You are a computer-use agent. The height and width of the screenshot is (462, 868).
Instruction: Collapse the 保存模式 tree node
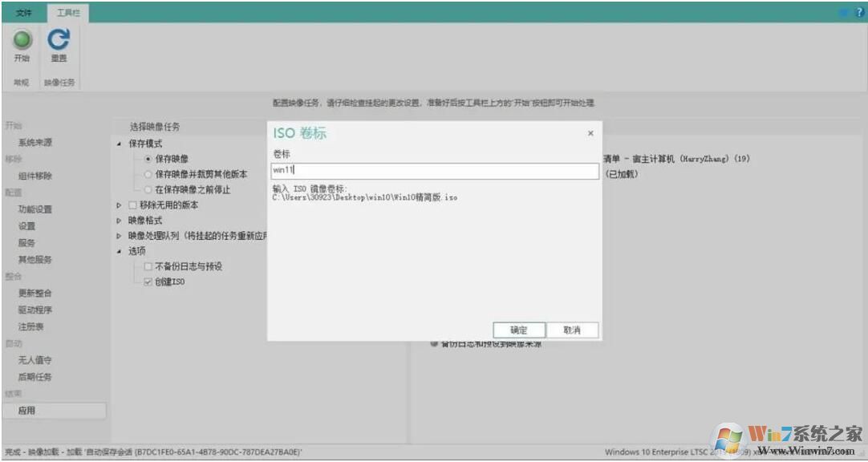coord(120,144)
